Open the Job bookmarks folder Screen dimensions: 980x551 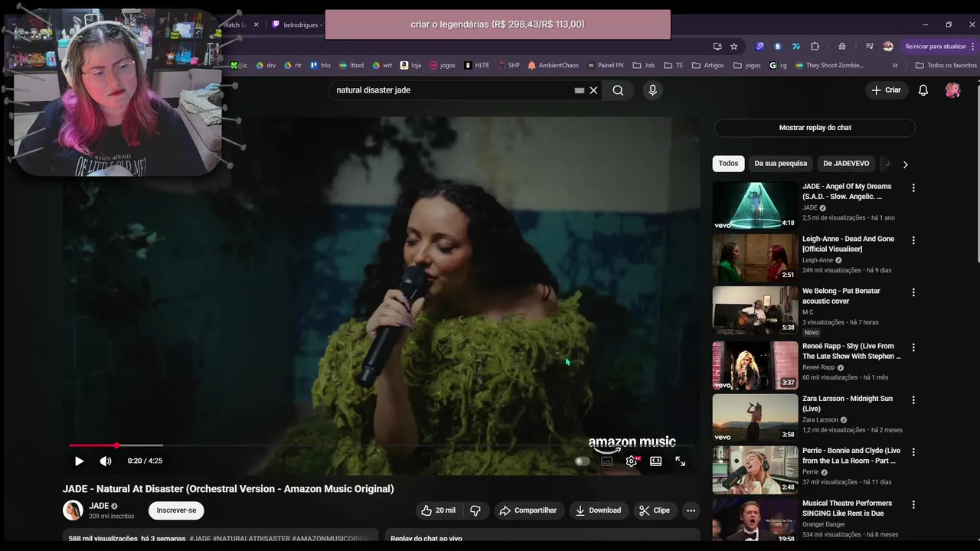[x=644, y=65]
